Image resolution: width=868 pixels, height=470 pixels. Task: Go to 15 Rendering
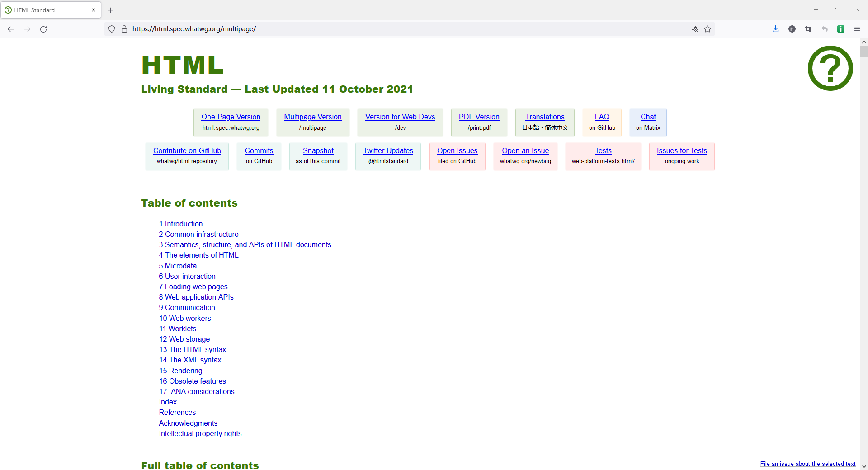[180, 371]
